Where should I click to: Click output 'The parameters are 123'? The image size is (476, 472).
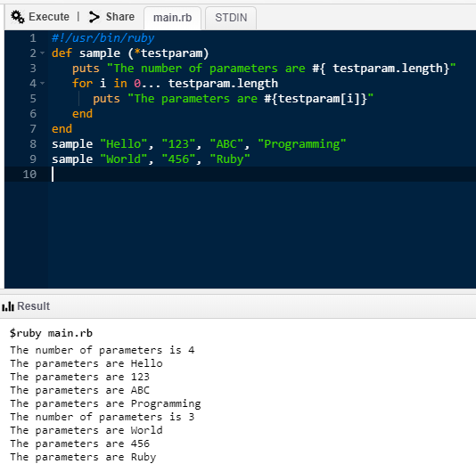(80, 377)
